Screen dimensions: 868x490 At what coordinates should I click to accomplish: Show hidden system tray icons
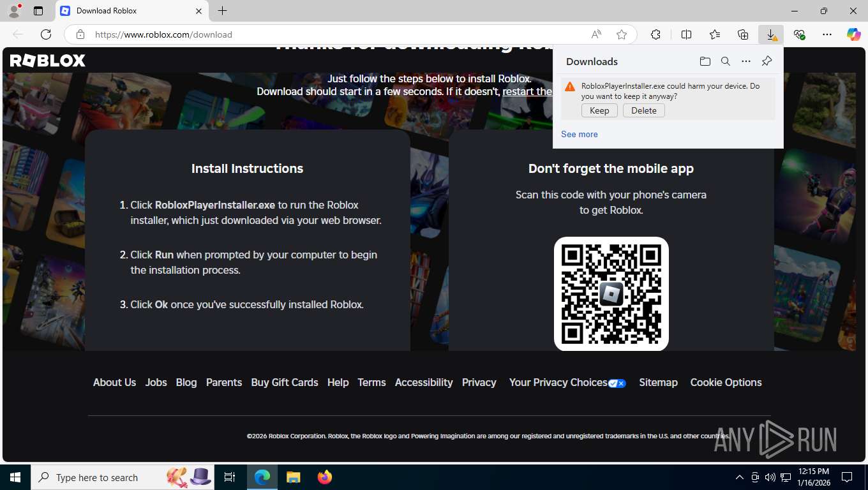(x=740, y=477)
